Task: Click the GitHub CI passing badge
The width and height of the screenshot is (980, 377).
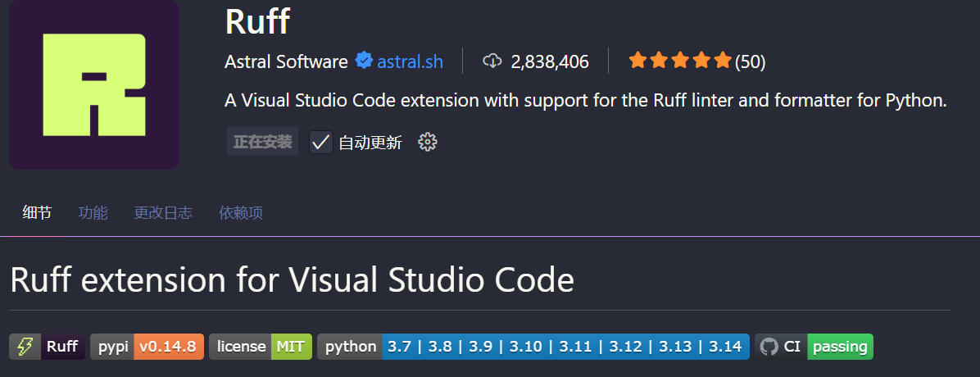Action: pyautogui.click(x=814, y=347)
